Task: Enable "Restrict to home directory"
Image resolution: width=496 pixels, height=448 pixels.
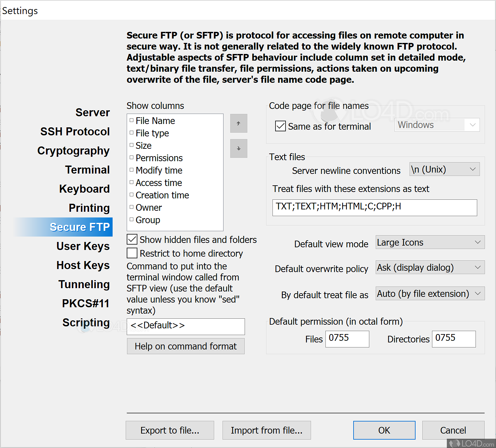Action: tap(132, 253)
